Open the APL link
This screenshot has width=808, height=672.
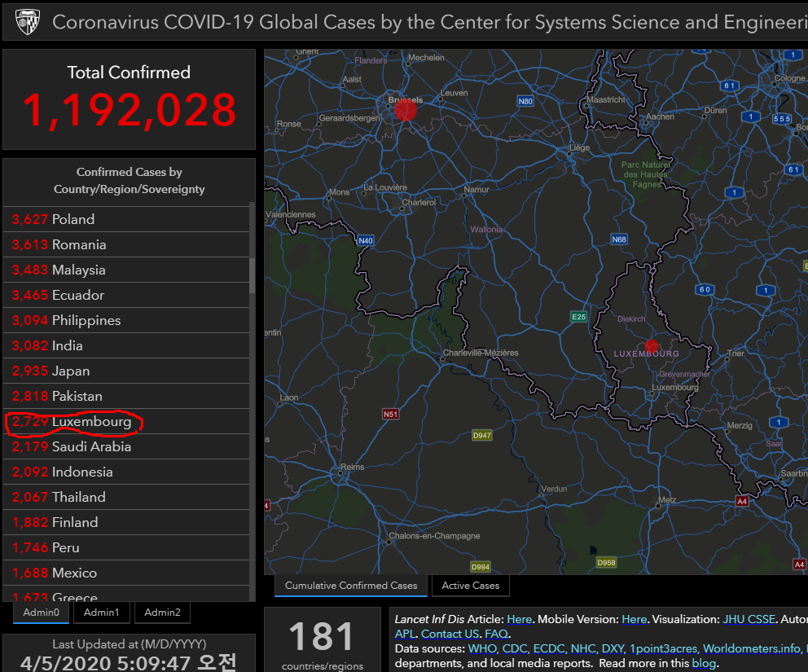(405, 634)
